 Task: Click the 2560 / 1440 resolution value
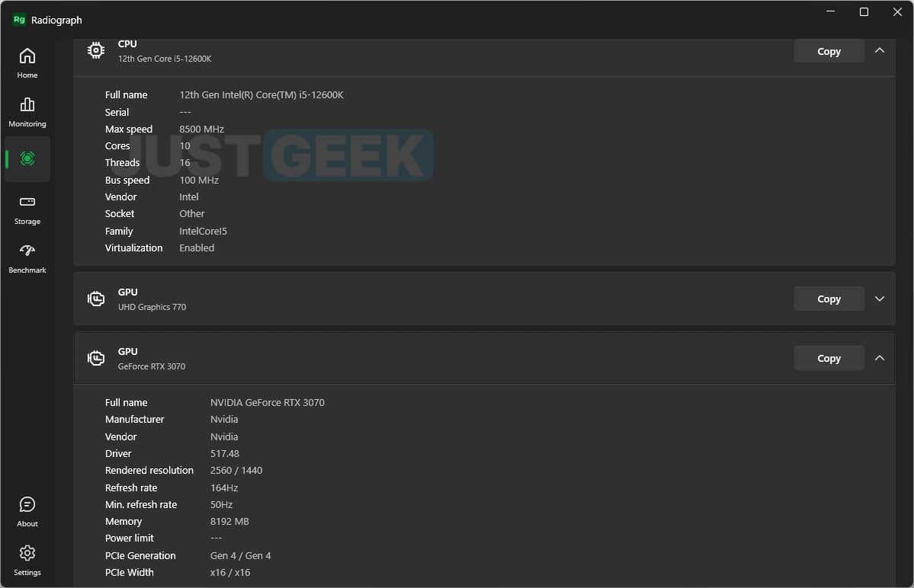click(236, 471)
